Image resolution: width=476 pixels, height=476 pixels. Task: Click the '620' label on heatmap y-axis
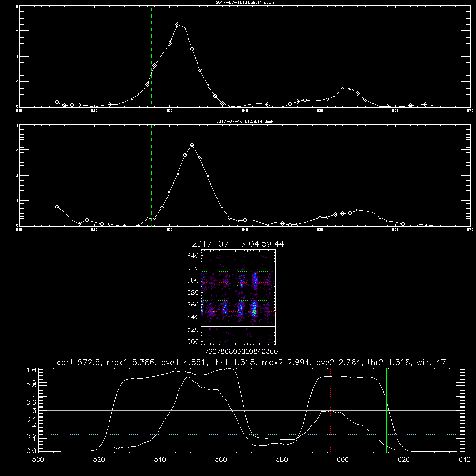coord(193,268)
